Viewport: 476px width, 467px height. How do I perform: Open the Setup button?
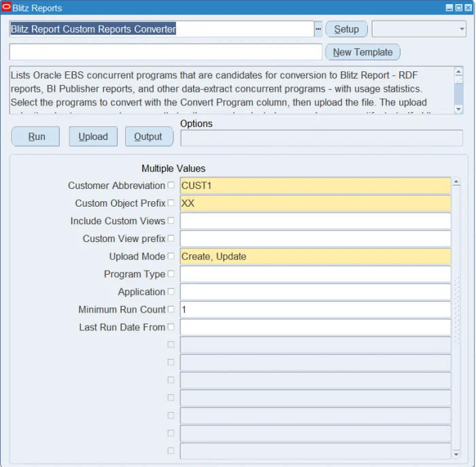tap(346, 29)
